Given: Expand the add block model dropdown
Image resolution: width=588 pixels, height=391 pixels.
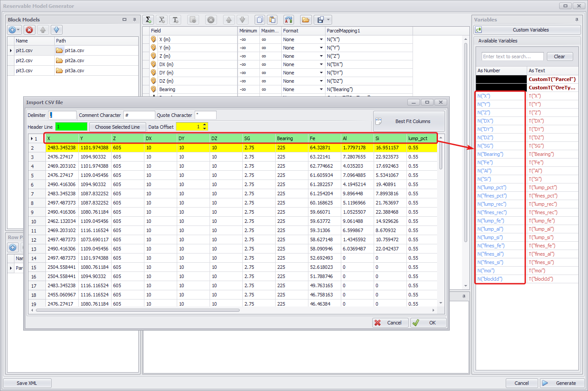Looking at the screenshot, I should (x=19, y=30).
